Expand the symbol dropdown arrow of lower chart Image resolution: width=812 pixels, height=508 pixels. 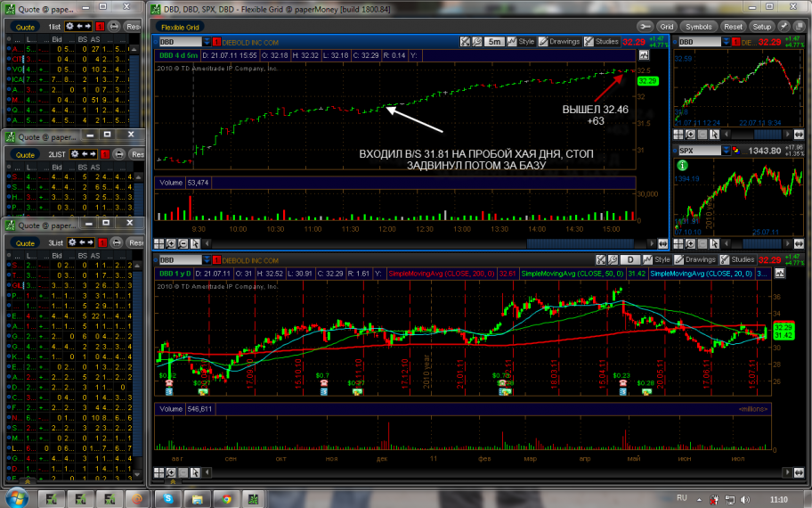[207, 260]
